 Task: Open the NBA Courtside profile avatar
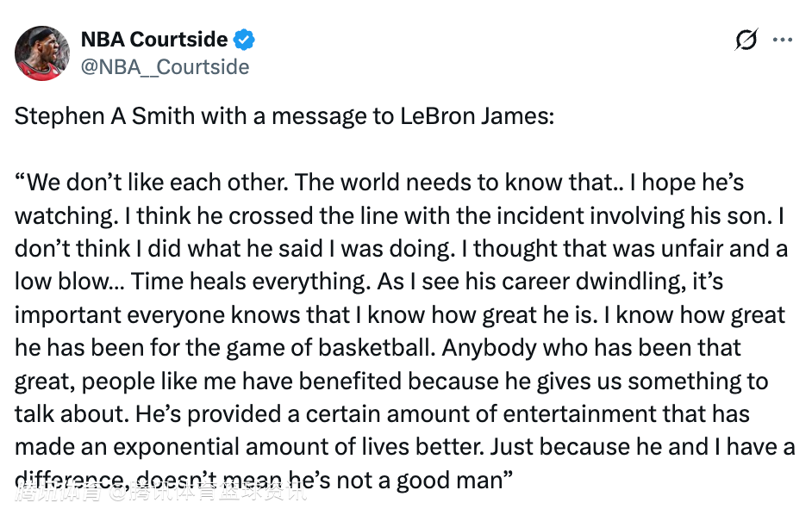pos(42,53)
